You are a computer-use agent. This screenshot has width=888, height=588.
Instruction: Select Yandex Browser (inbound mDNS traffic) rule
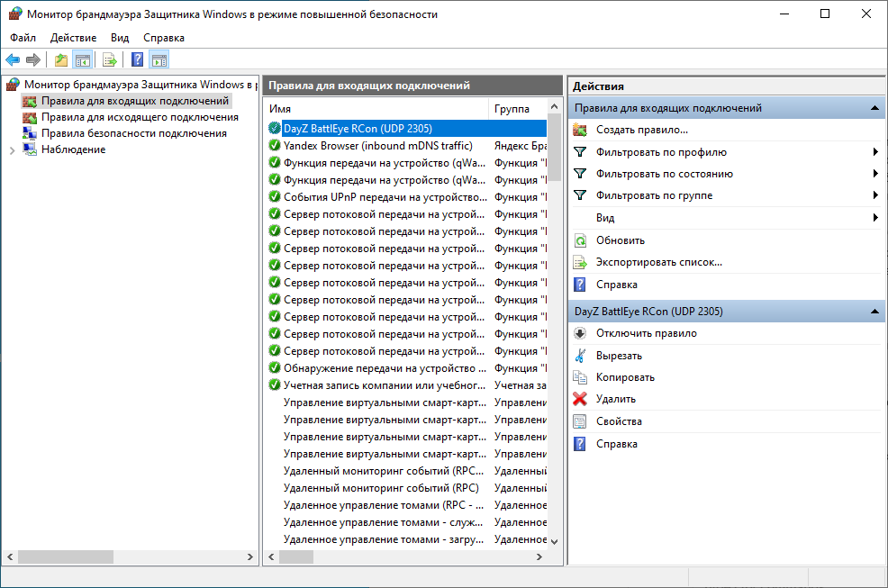tap(405, 146)
